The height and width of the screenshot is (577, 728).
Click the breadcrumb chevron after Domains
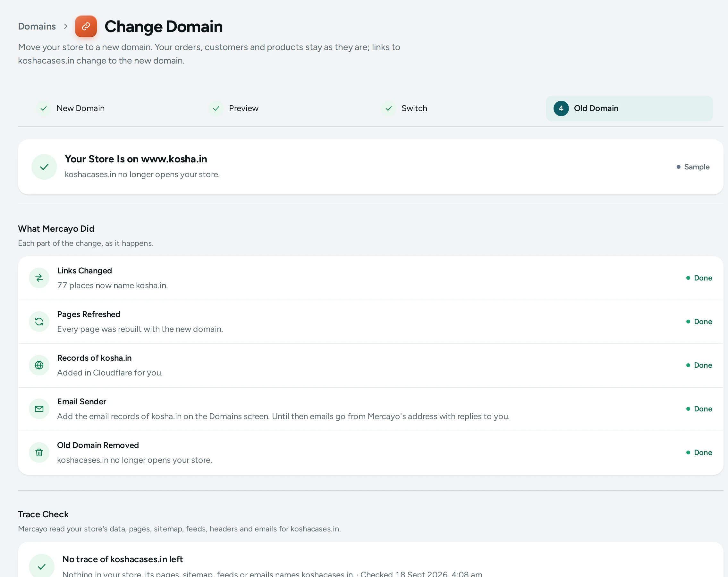pos(65,26)
